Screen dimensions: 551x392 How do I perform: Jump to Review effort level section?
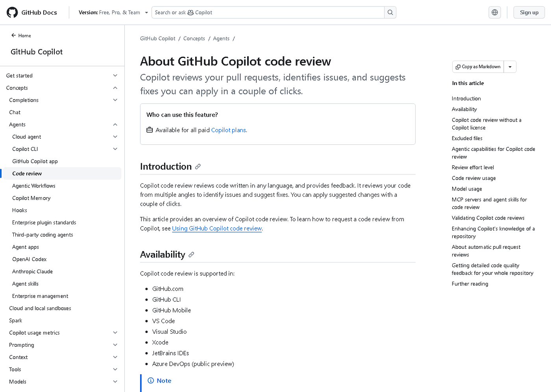473,167
